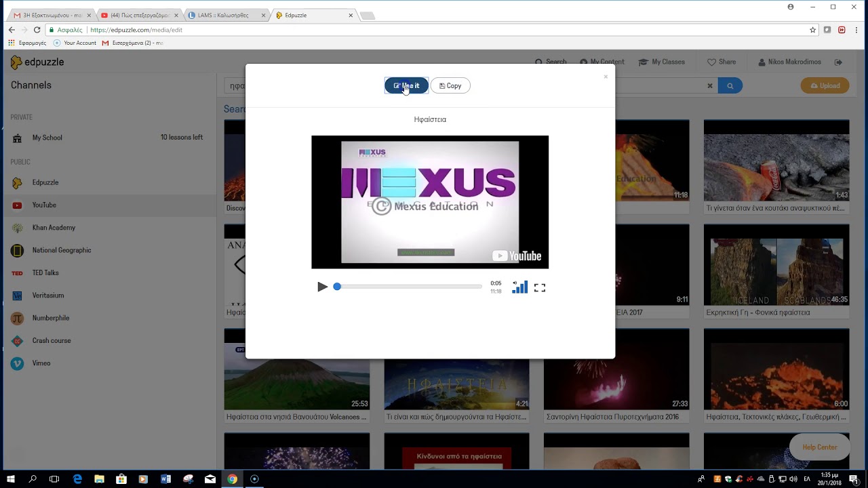Open the Windows Start menu

pos(11,479)
